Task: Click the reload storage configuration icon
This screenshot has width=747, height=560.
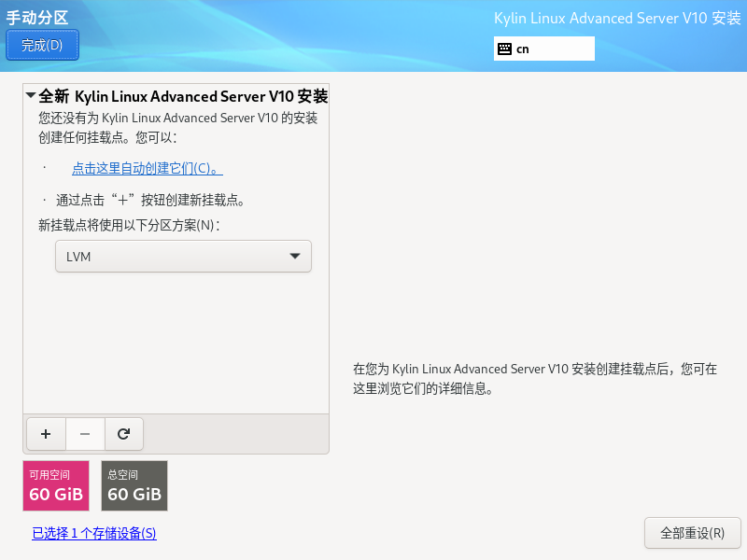Action: 124,434
